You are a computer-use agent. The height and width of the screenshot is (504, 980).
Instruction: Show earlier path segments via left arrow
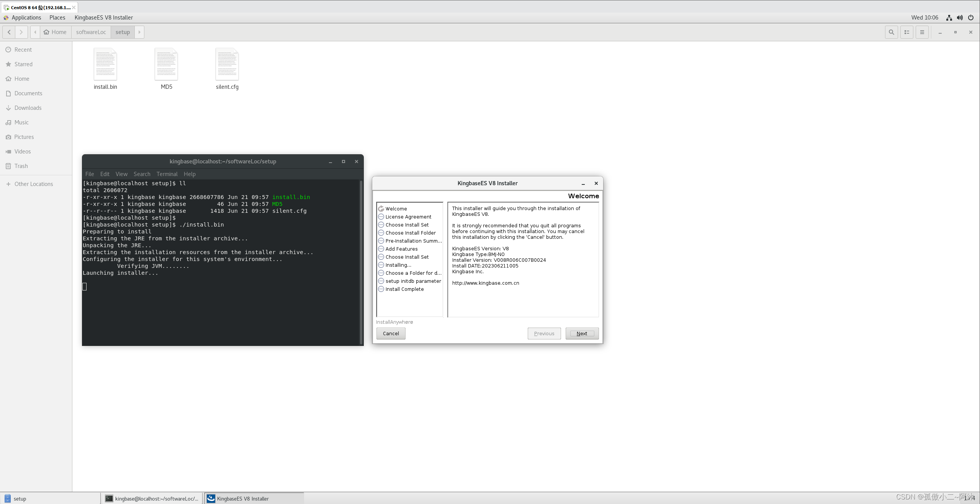click(x=35, y=32)
